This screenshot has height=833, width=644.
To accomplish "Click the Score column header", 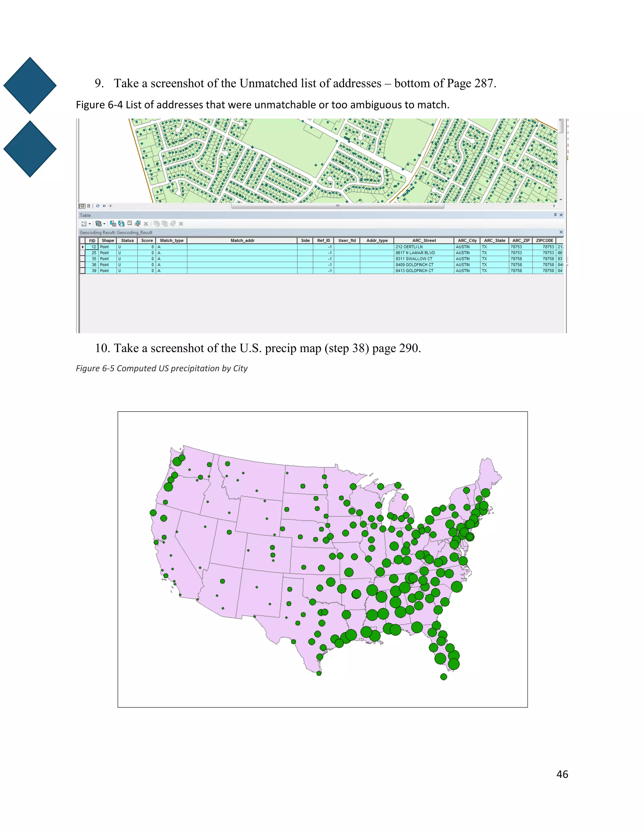I will point(147,241).
